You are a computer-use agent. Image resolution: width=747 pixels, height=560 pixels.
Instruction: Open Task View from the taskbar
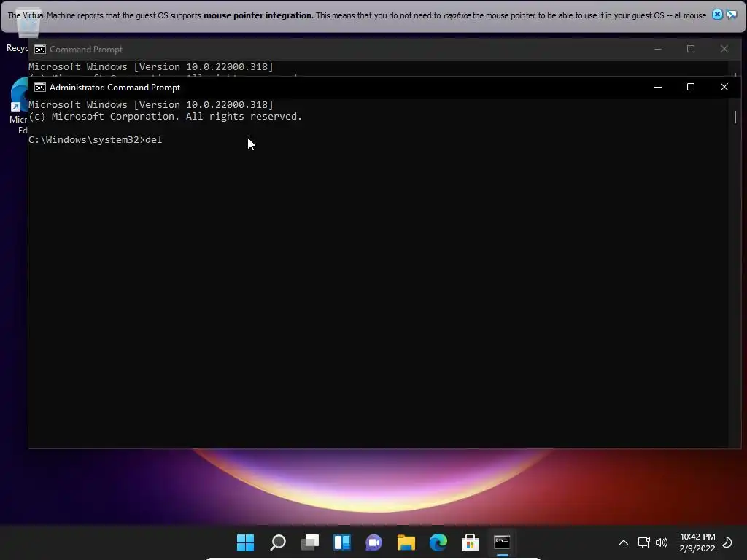(x=310, y=542)
